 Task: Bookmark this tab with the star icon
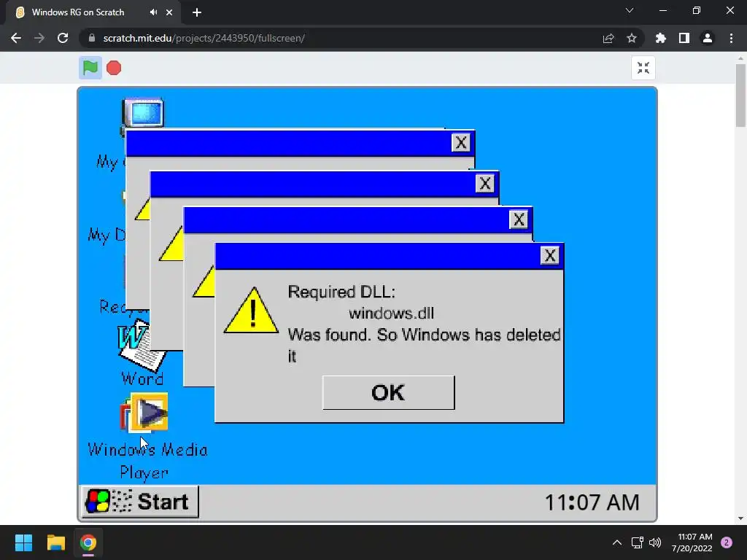pos(632,38)
